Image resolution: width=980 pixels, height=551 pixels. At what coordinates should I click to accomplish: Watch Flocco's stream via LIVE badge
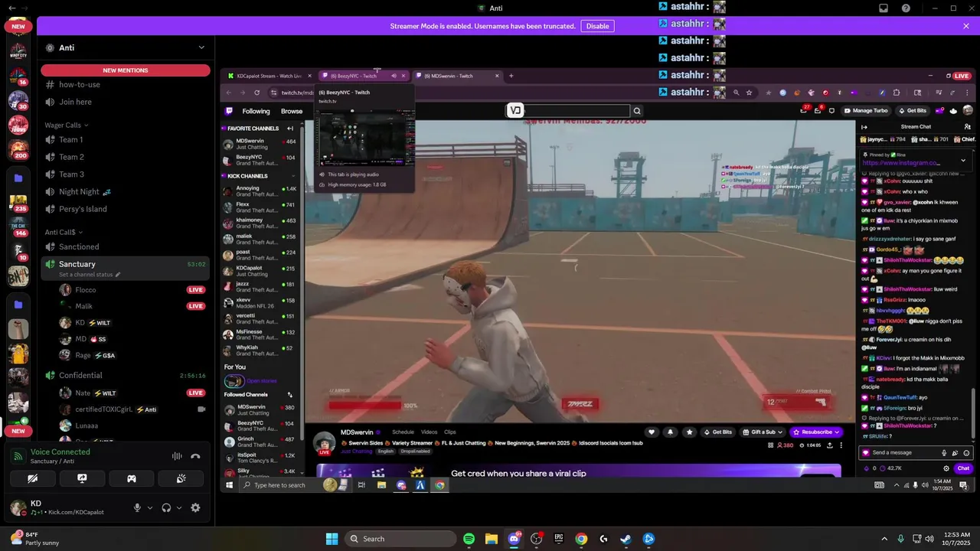point(196,290)
